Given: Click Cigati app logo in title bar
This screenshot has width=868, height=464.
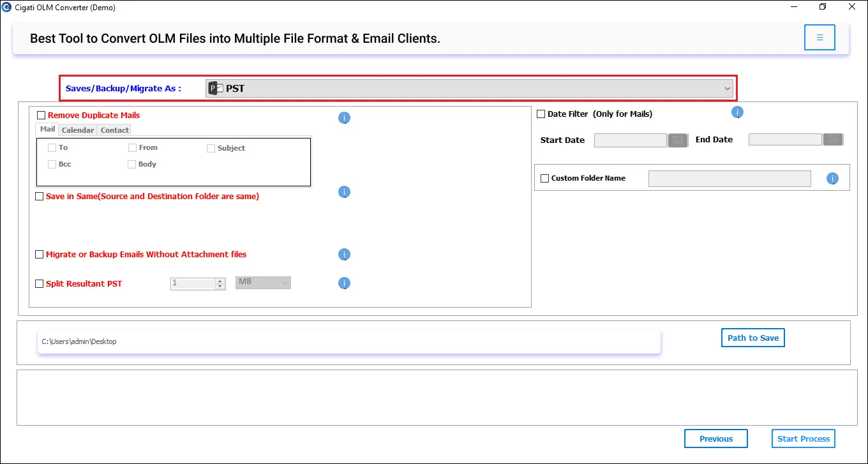Looking at the screenshot, I should (x=6, y=7).
